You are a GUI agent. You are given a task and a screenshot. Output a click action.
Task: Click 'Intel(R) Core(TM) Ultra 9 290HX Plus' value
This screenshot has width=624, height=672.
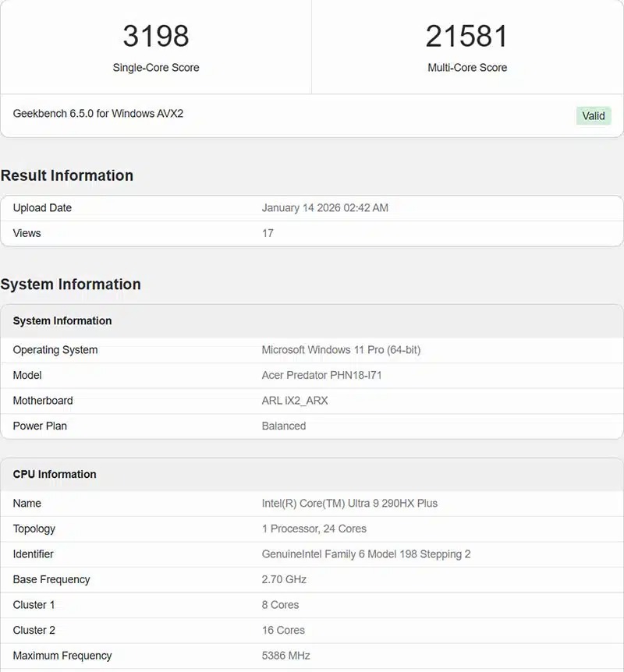pos(349,503)
